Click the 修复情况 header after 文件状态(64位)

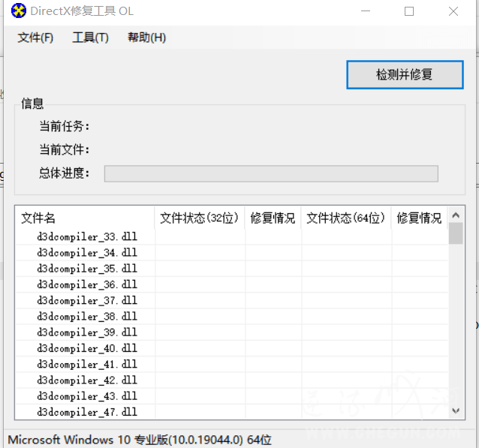click(419, 218)
